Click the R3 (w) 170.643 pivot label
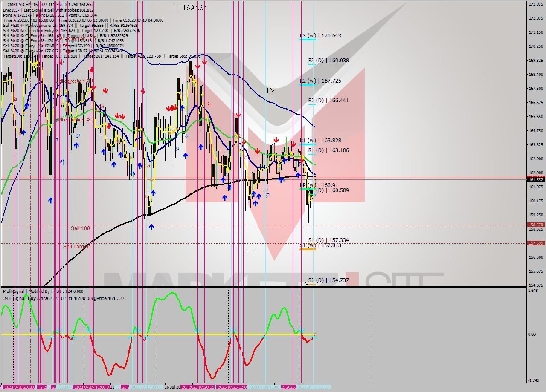Screen dimensions: 546x392 tap(320, 36)
